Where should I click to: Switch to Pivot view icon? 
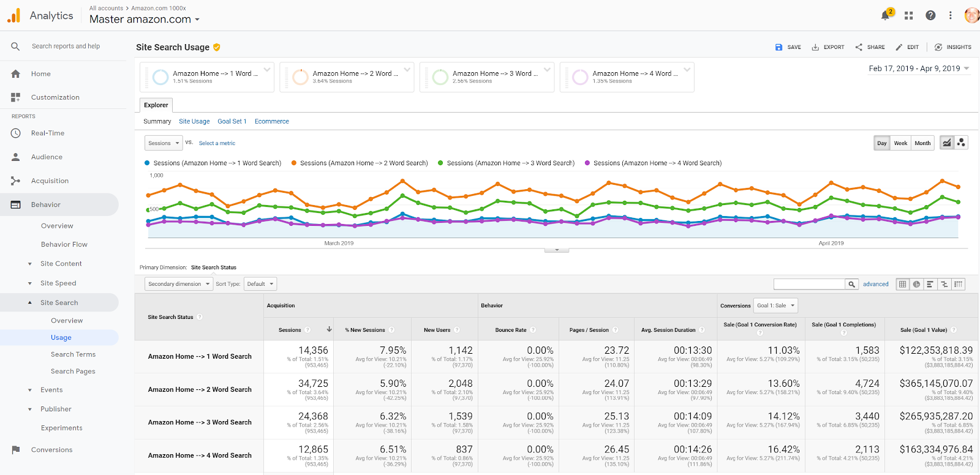coord(959,284)
